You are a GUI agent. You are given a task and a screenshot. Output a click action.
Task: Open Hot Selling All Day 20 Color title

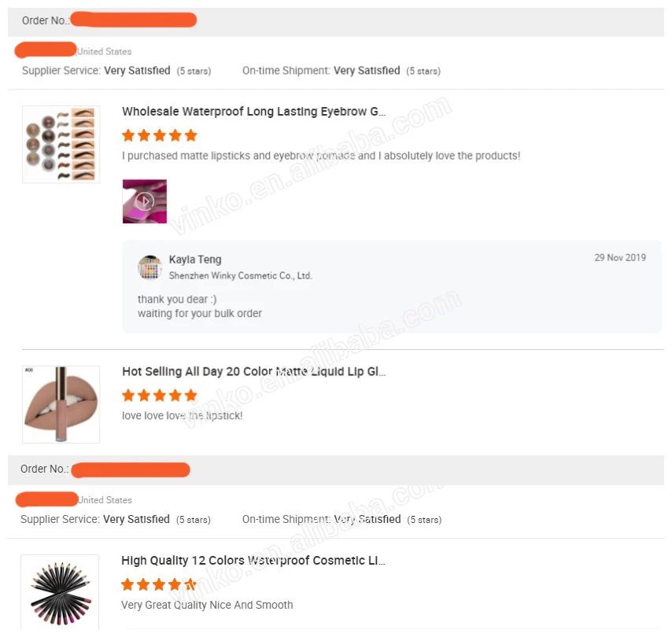click(253, 371)
